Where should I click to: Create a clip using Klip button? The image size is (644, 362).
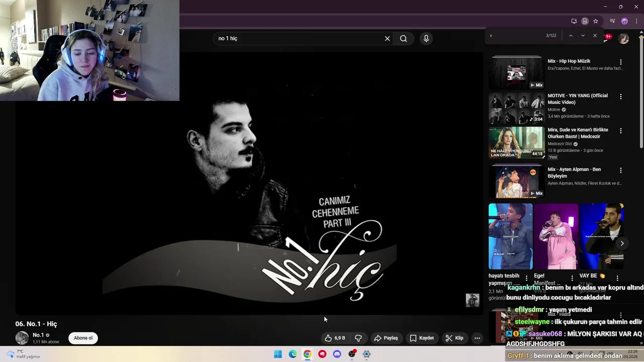454,338
